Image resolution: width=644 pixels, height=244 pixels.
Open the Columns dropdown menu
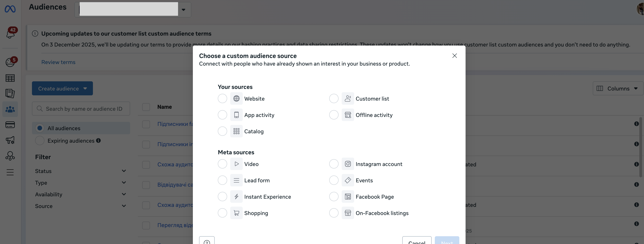[618, 88]
